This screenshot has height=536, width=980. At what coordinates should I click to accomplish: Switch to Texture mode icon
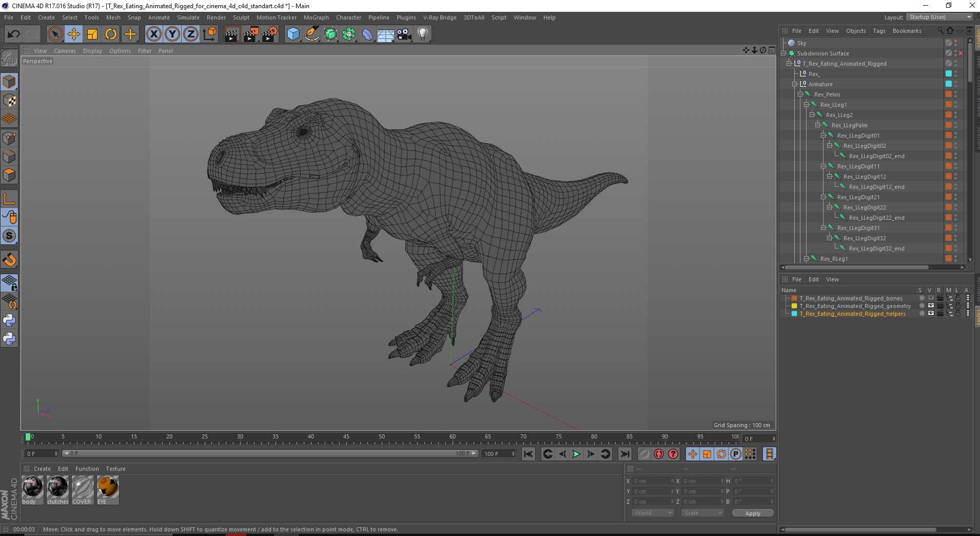pos(9,100)
